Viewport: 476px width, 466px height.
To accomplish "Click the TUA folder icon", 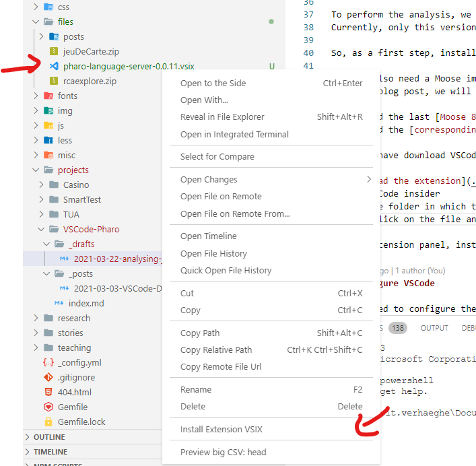I will (x=54, y=214).
